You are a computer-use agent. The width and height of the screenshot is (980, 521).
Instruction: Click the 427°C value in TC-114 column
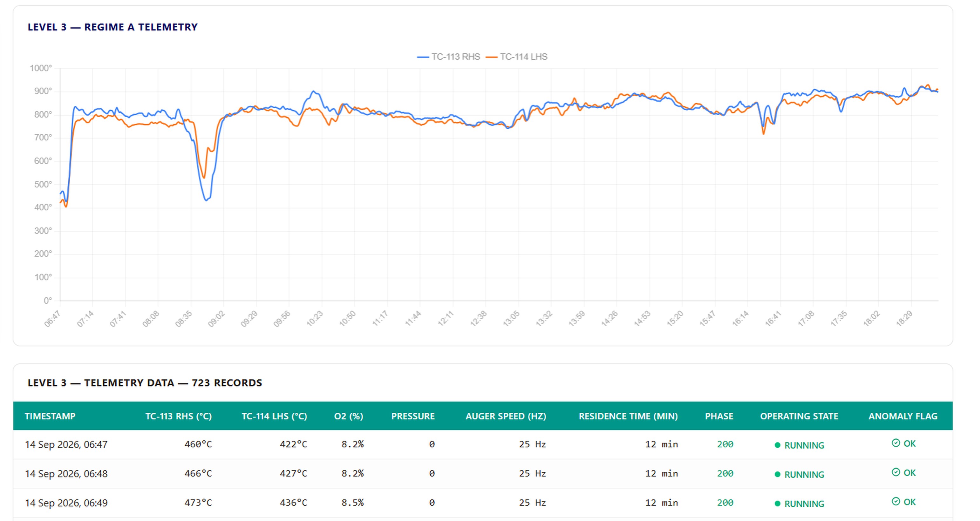click(x=293, y=473)
